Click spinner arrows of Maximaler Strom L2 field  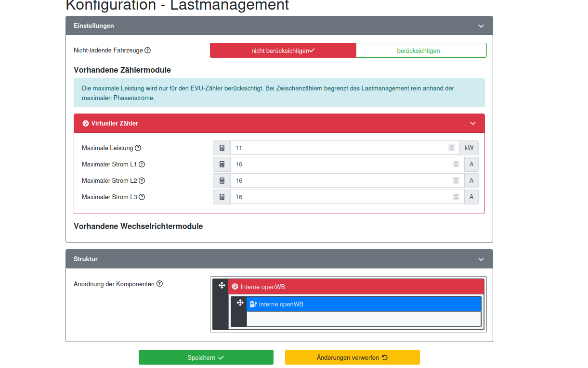pos(456,180)
